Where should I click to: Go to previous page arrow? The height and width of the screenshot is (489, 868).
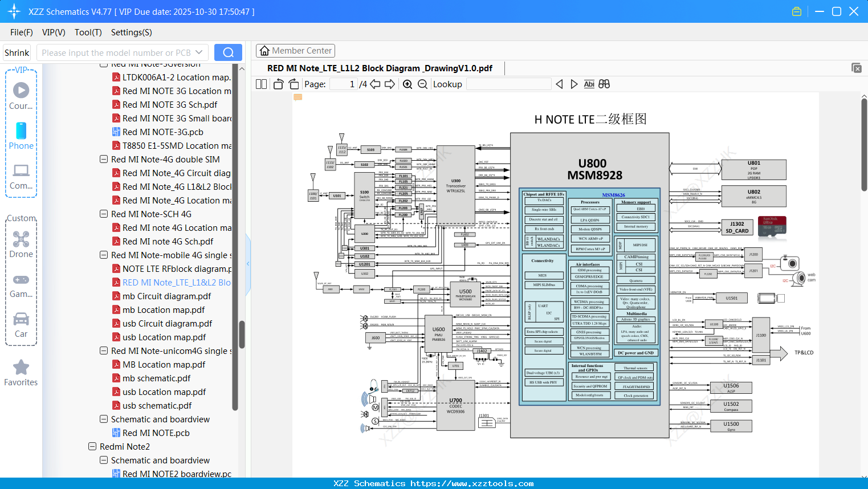click(x=376, y=84)
